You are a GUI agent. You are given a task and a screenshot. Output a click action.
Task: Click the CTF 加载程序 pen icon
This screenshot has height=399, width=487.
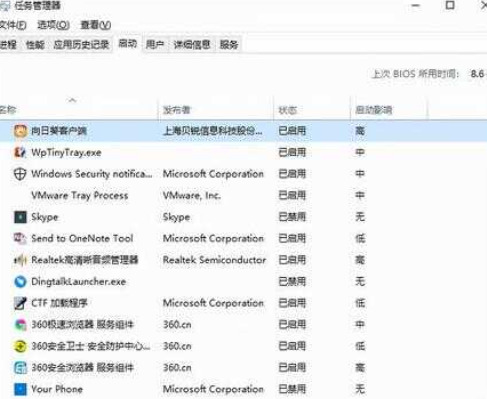pyautogui.click(x=20, y=303)
